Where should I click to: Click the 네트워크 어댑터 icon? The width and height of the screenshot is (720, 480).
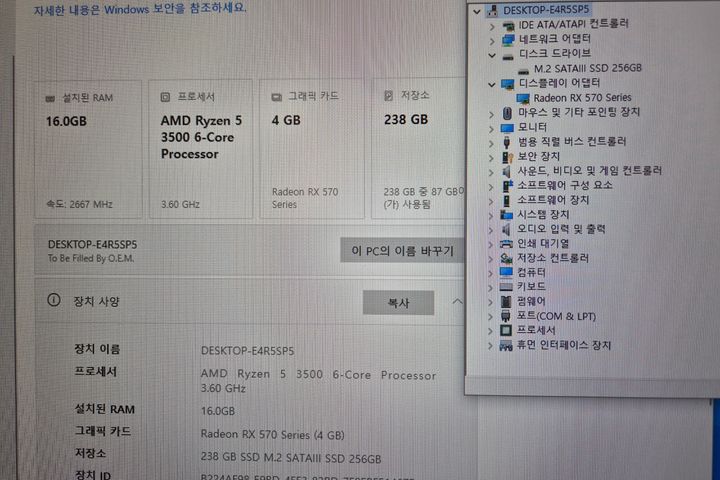click(508, 40)
